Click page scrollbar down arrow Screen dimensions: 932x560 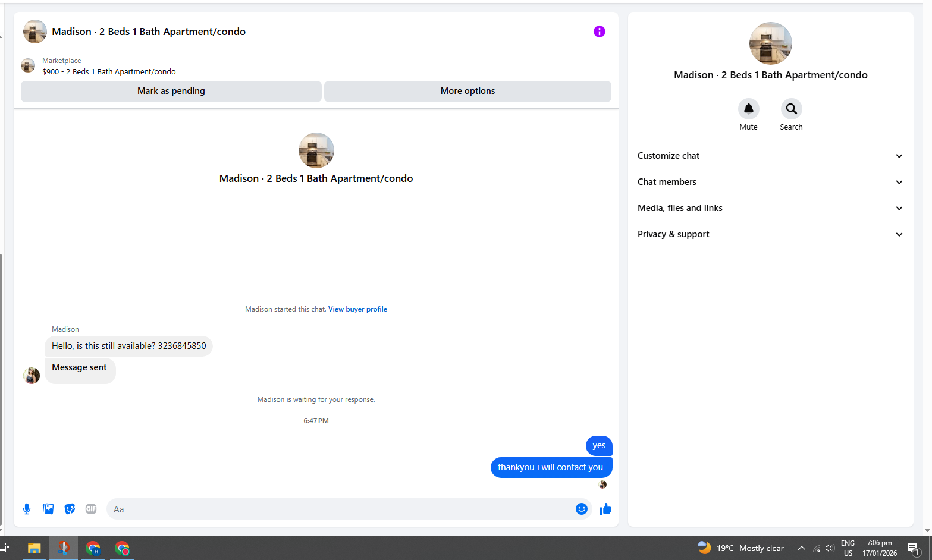click(x=927, y=531)
